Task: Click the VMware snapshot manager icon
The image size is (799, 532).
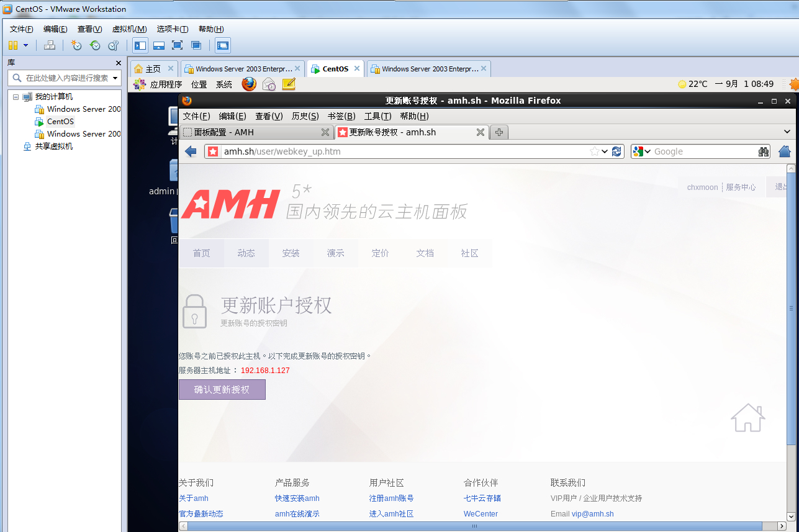Action: pyautogui.click(x=113, y=45)
